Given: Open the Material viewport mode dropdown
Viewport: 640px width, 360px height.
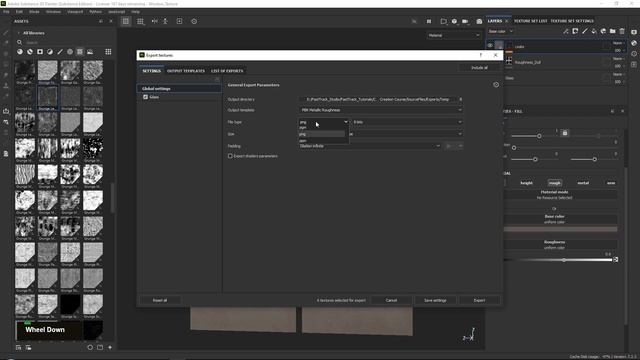Looking at the screenshot, I should point(454,36).
